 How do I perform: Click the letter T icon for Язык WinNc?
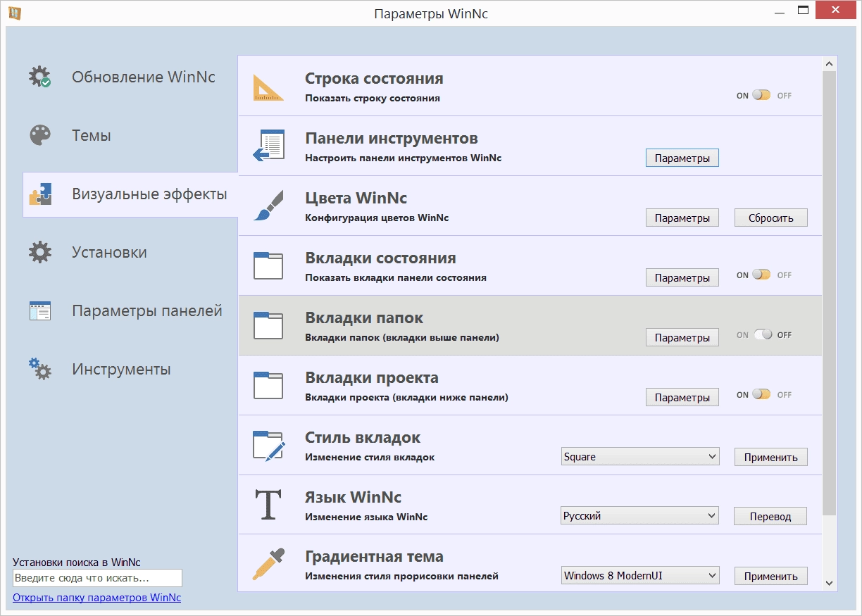pos(268,505)
